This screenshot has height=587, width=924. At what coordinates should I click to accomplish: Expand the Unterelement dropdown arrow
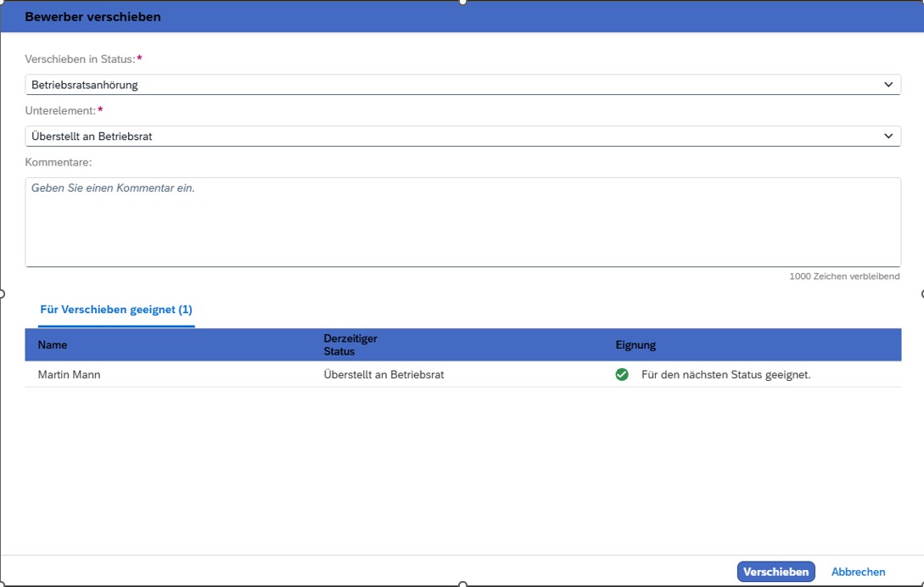(x=888, y=137)
